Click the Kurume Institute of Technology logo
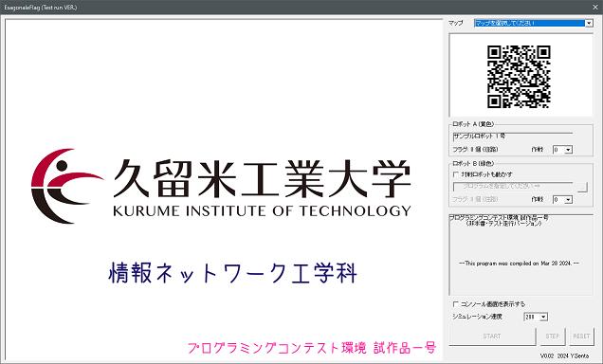603x364 pixels. tap(221, 186)
